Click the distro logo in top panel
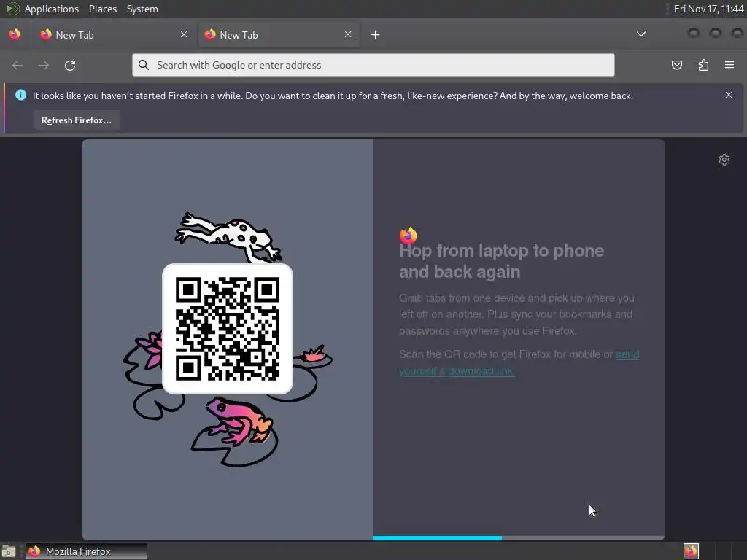This screenshot has height=560, width=747. pyautogui.click(x=12, y=9)
